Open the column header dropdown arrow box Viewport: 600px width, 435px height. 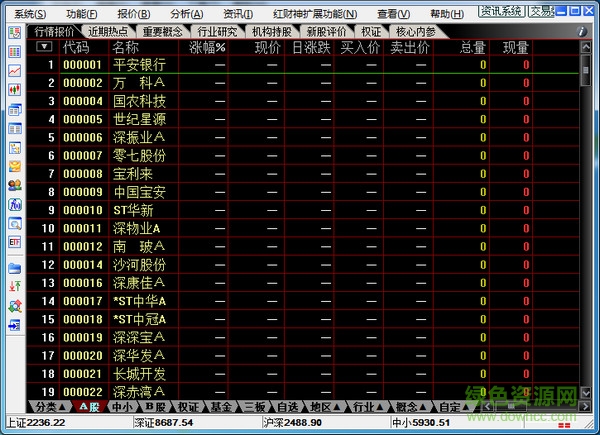coord(44,47)
